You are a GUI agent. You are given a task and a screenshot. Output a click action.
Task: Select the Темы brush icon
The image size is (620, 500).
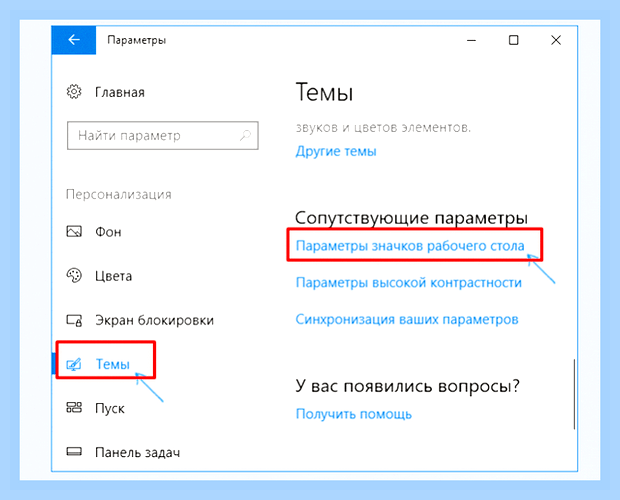74,364
